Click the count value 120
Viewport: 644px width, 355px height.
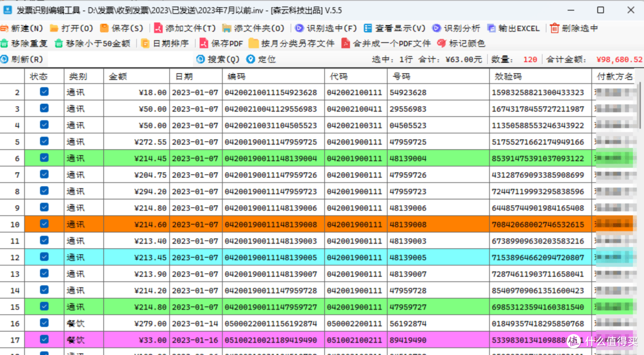tap(530, 60)
